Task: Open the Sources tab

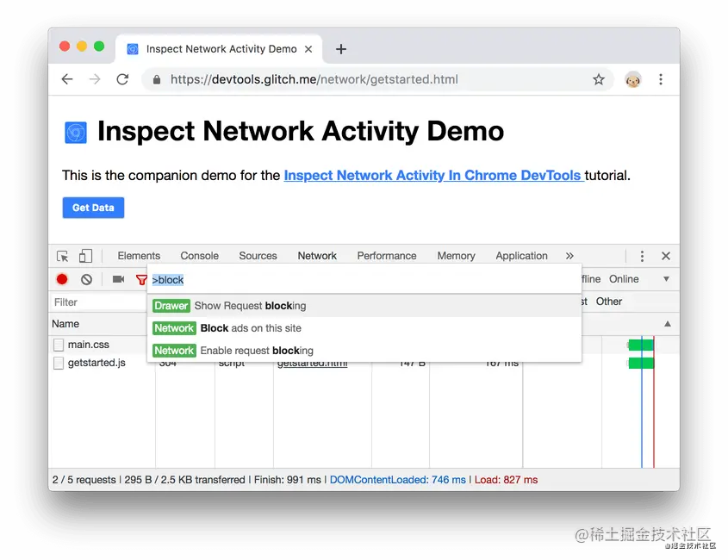Action: pos(258,256)
